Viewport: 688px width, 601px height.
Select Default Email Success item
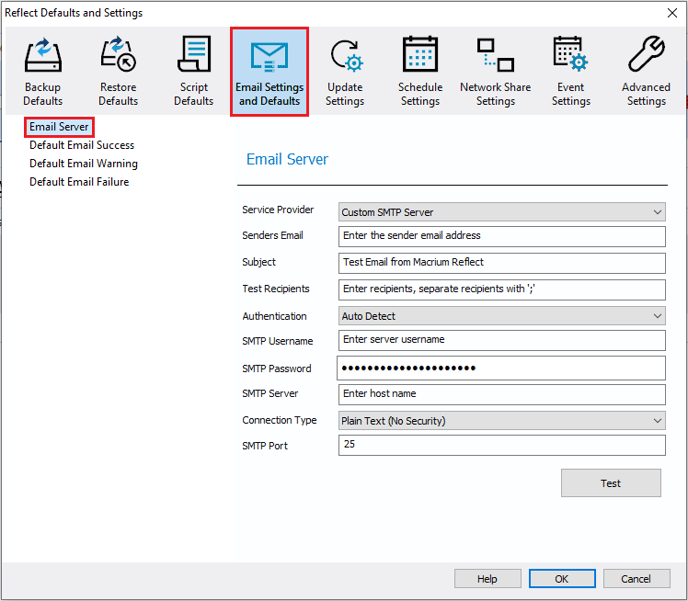pos(82,145)
